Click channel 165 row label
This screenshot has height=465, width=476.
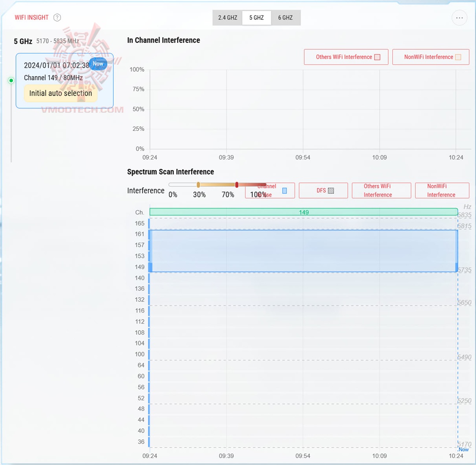click(x=140, y=223)
